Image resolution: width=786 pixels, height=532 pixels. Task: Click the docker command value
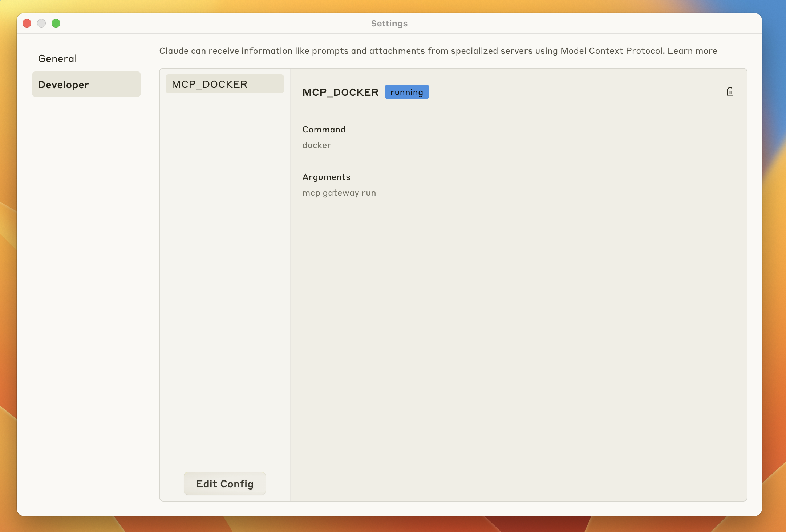tap(316, 145)
